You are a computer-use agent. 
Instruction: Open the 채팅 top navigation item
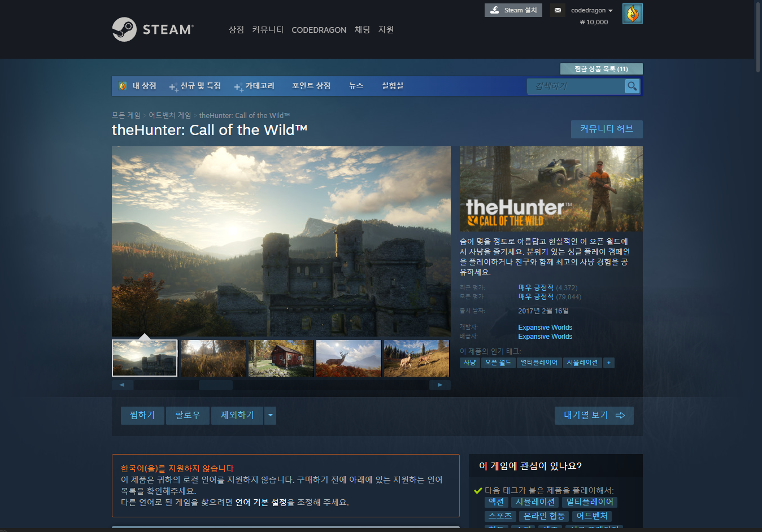(362, 29)
